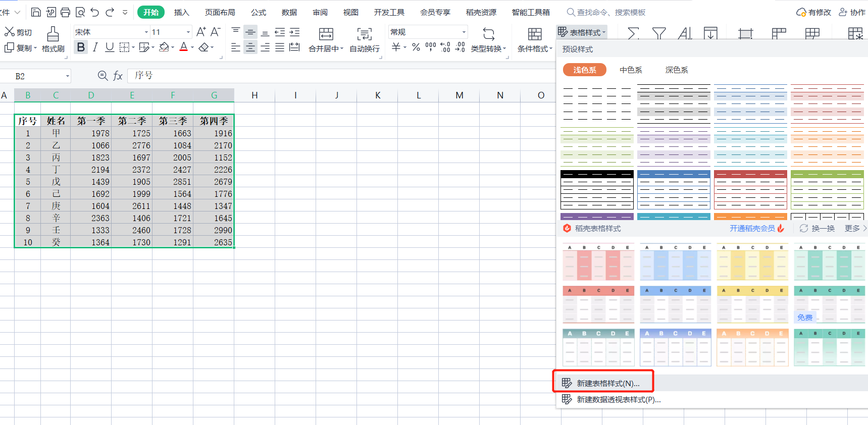The height and width of the screenshot is (425, 868).
Task: Select the 中色系 preset style tab
Action: (x=631, y=70)
